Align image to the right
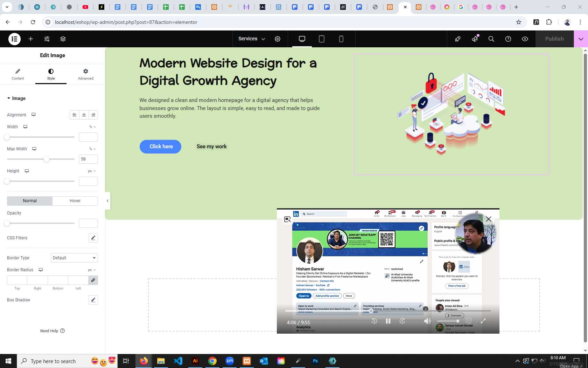 click(x=93, y=115)
